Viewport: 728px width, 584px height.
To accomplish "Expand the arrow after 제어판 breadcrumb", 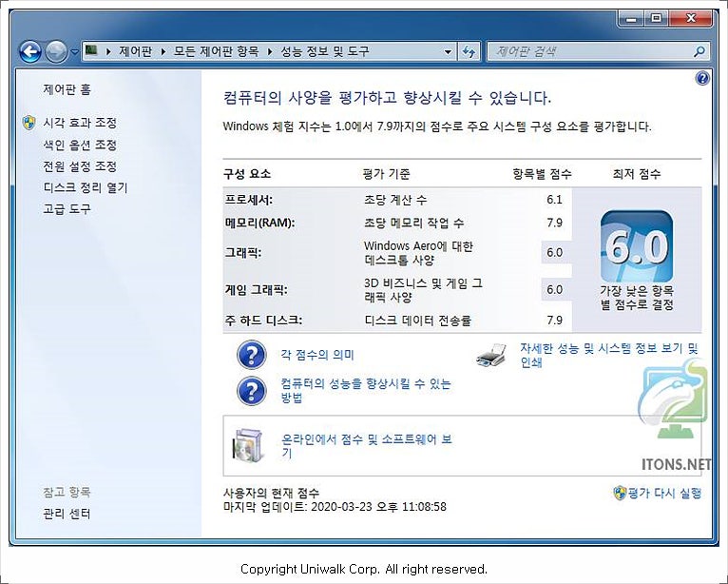I will pos(163,51).
